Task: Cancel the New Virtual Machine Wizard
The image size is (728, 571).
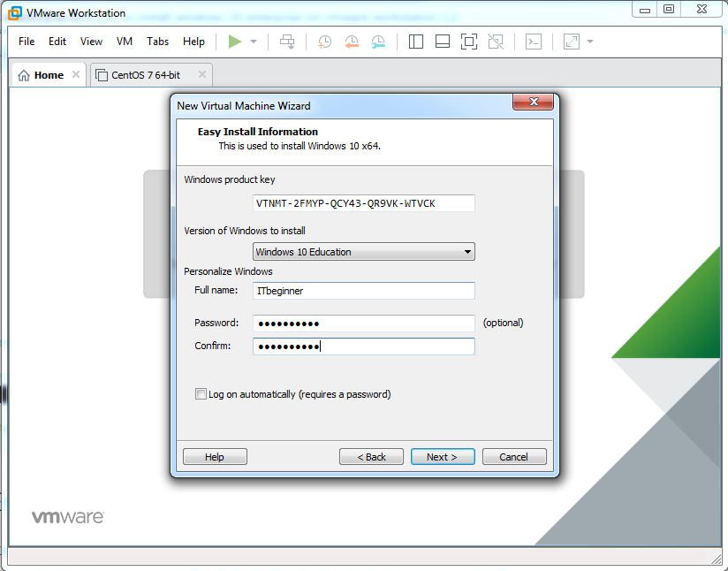Action: pos(514,457)
